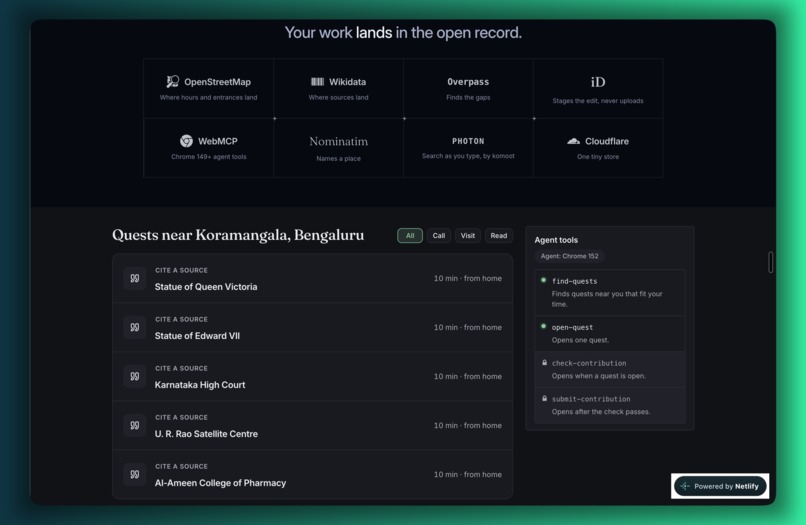The image size is (806, 525).
Task: Click quote icon beside Statue of Queen Victoria
Action: [x=135, y=278]
